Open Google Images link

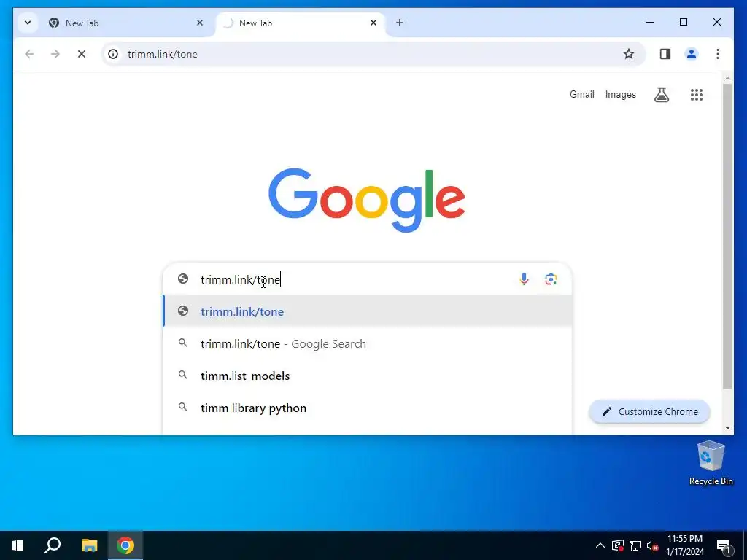(x=620, y=94)
